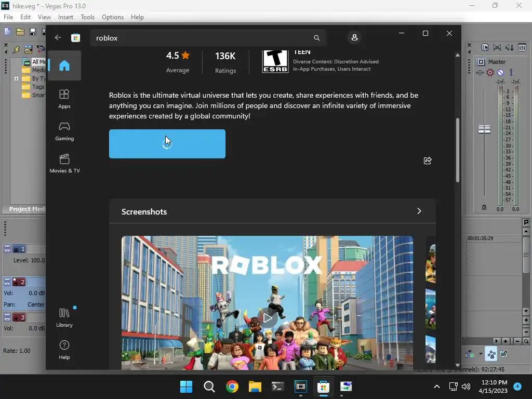Screen dimensions: 532x399
Task: Click the Master bus icon button
Action: (x=481, y=62)
